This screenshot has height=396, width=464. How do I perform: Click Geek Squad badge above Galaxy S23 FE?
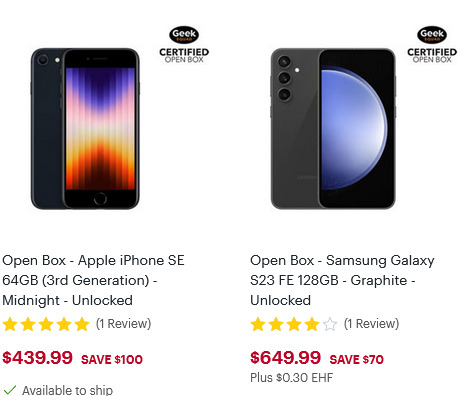coord(432,35)
